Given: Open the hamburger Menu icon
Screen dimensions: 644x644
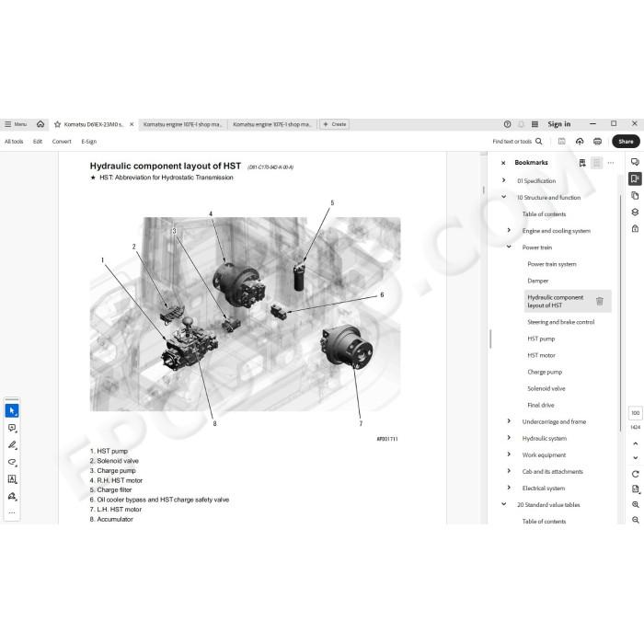Looking at the screenshot, I should pyautogui.click(x=7, y=124).
